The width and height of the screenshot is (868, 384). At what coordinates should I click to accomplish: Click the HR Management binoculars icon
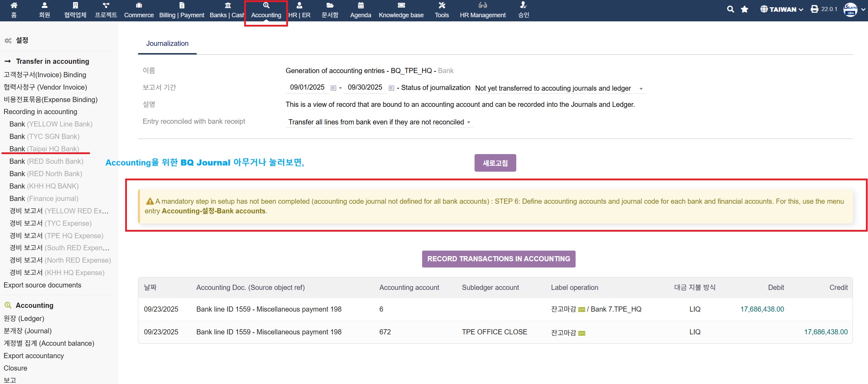coord(482,5)
